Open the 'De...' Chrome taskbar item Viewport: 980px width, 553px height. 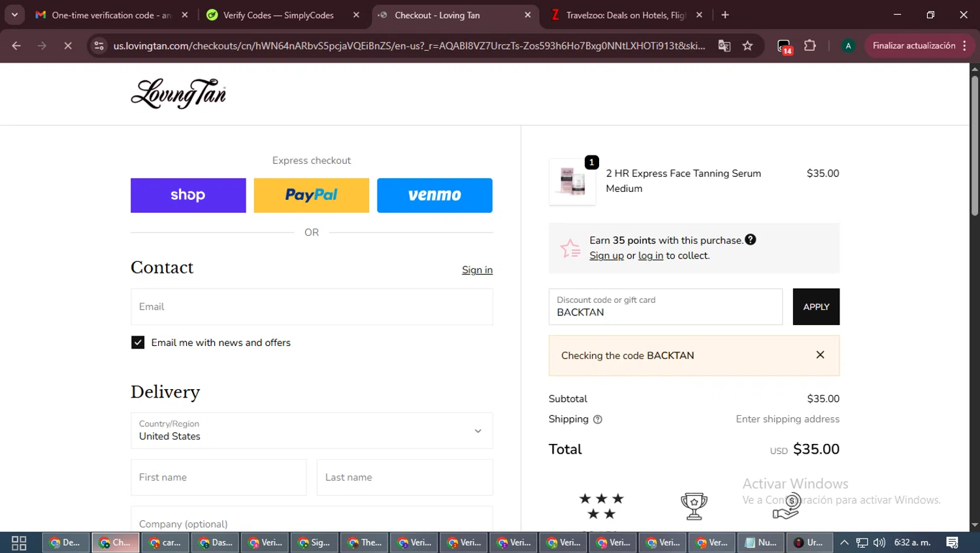click(66, 543)
